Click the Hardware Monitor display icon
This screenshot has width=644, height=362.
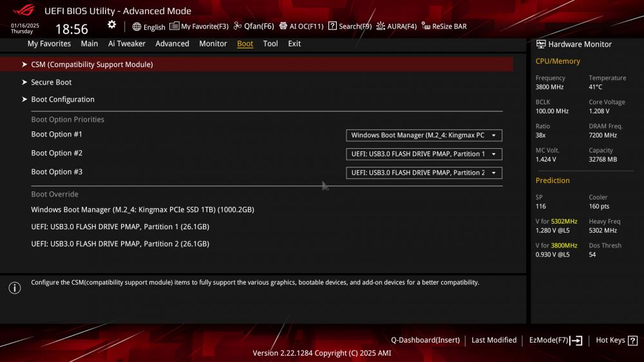pyautogui.click(x=541, y=44)
